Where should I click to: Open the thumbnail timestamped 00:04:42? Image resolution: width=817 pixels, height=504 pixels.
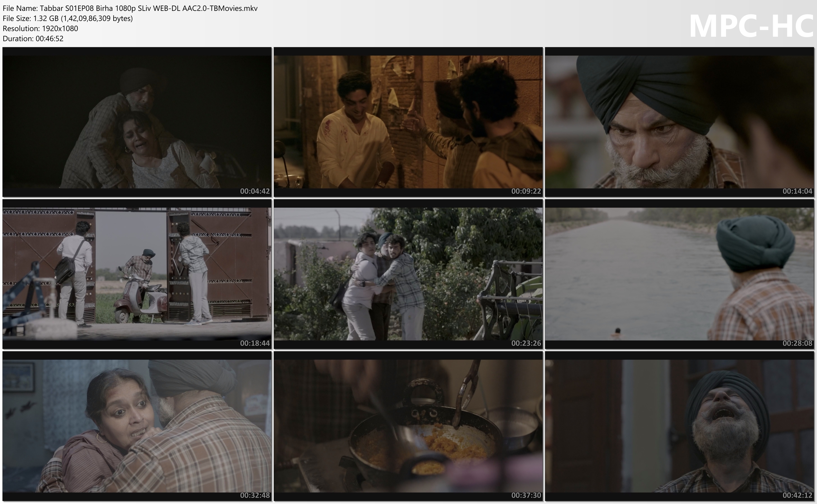(137, 122)
